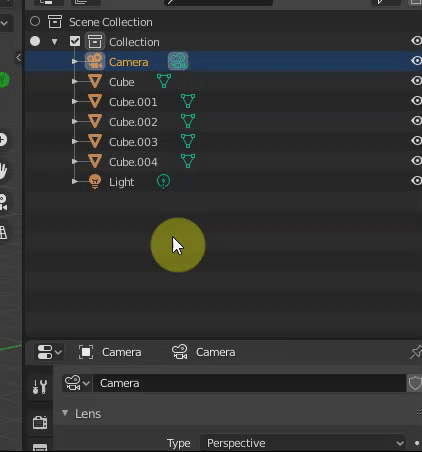
Task: Toggle visibility of the Light object
Action: (x=416, y=181)
